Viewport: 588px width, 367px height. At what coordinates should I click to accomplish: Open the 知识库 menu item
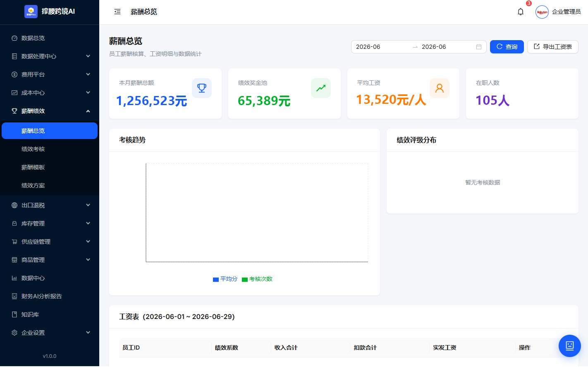click(50, 314)
